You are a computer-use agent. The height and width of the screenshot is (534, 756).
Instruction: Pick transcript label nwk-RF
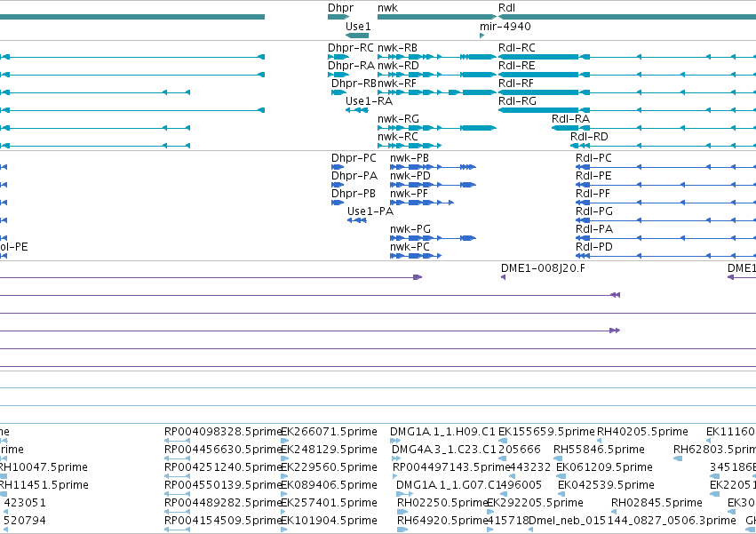pyautogui.click(x=397, y=84)
